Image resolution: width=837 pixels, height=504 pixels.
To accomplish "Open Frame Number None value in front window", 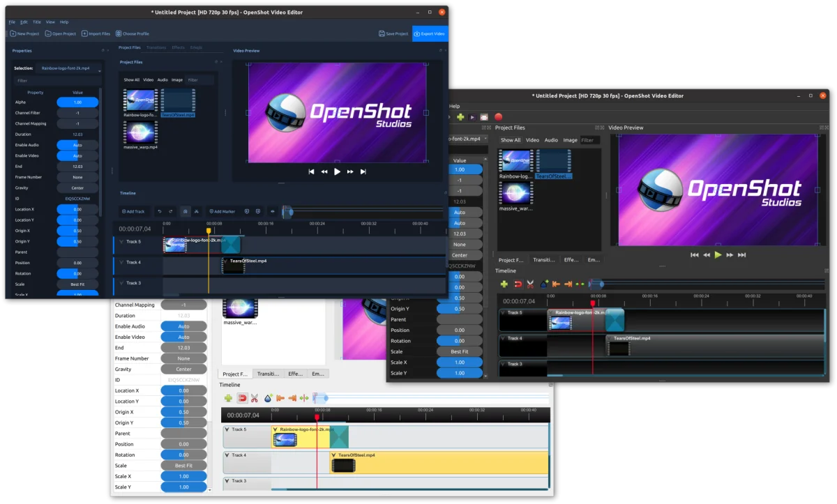I will (77, 177).
